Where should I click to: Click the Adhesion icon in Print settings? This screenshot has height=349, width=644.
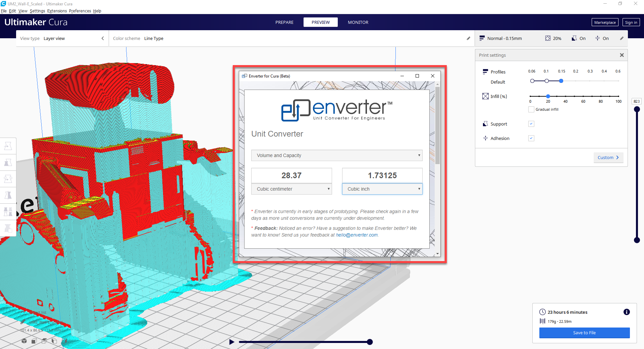pos(485,138)
